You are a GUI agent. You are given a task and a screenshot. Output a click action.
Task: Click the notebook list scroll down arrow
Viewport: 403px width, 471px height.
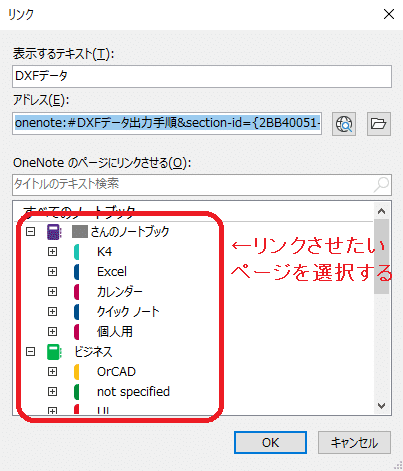(x=382, y=406)
